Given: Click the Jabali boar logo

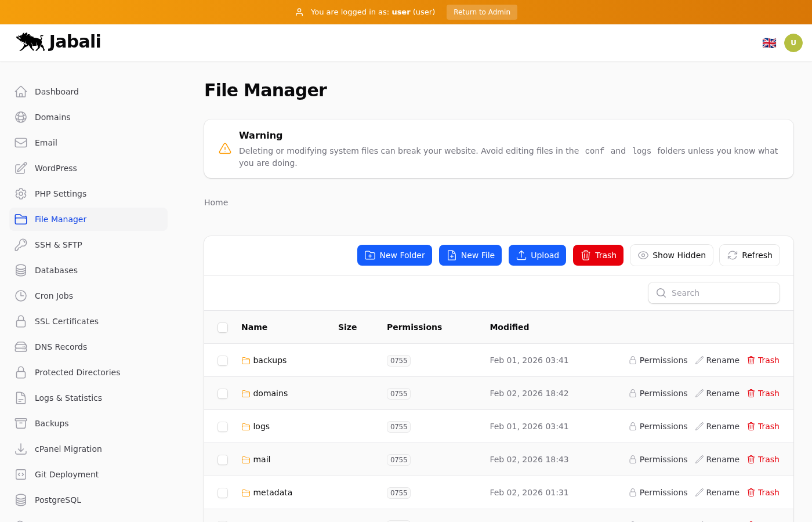Looking at the screenshot, I should click(31, 42).
